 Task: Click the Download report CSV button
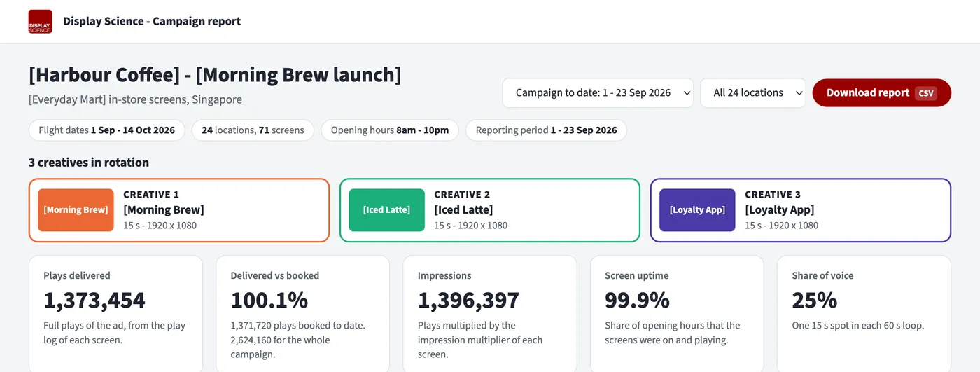click(x=881, y=92)
